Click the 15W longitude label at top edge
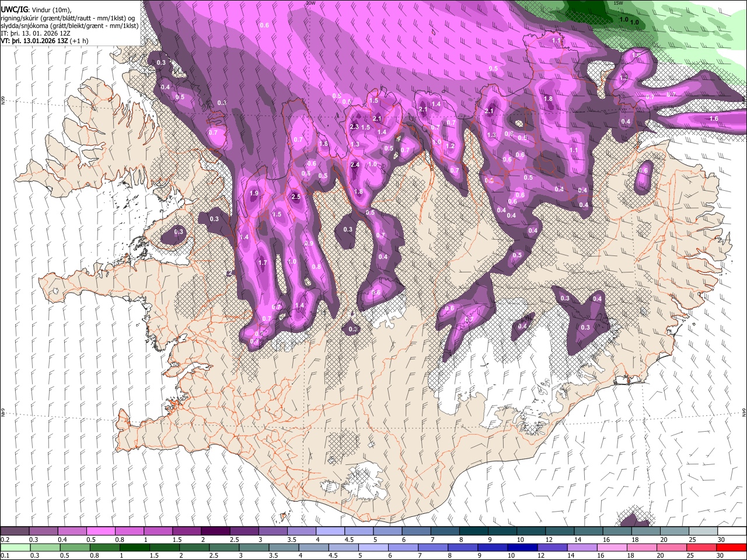Viewport: 747px width, 560px height. [619, 3]
